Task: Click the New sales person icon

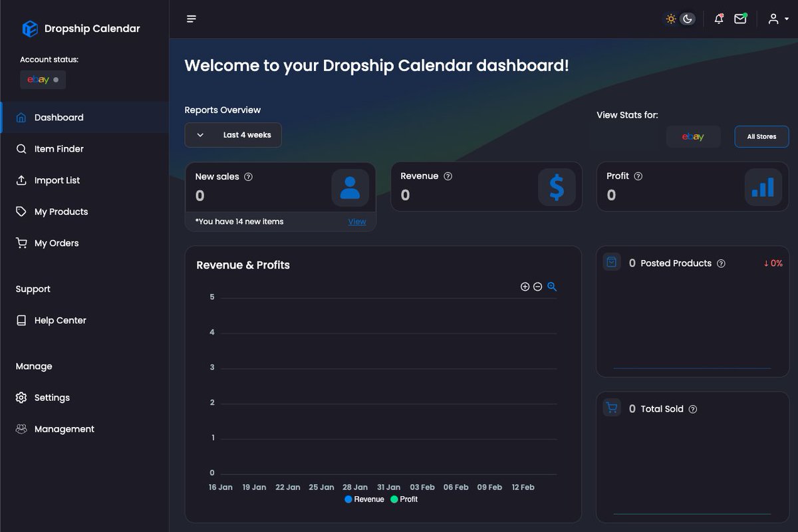Action: click(350, 188)
